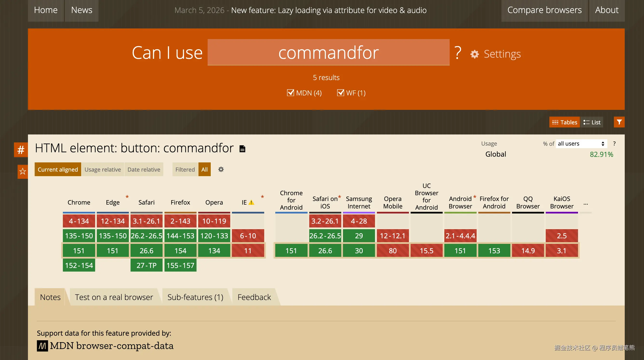
Task: Switch to All browsers set
Action: (204, 169)
